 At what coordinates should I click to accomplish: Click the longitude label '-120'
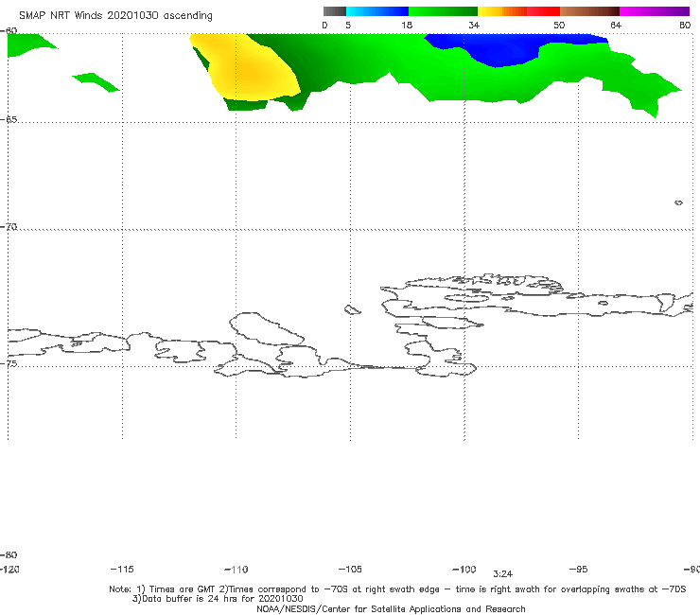pyautogui.click(x=9, y=569)
